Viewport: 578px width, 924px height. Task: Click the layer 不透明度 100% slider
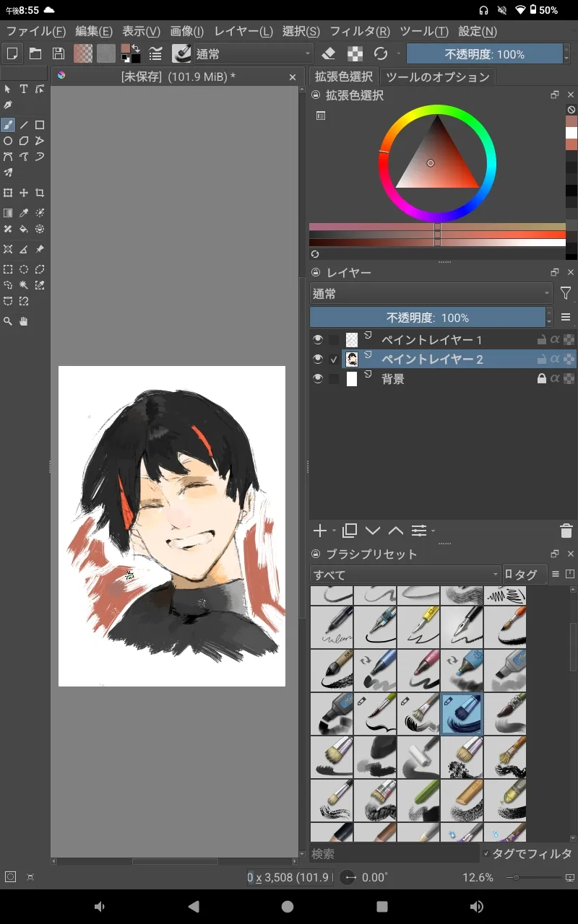pos(428,318)
